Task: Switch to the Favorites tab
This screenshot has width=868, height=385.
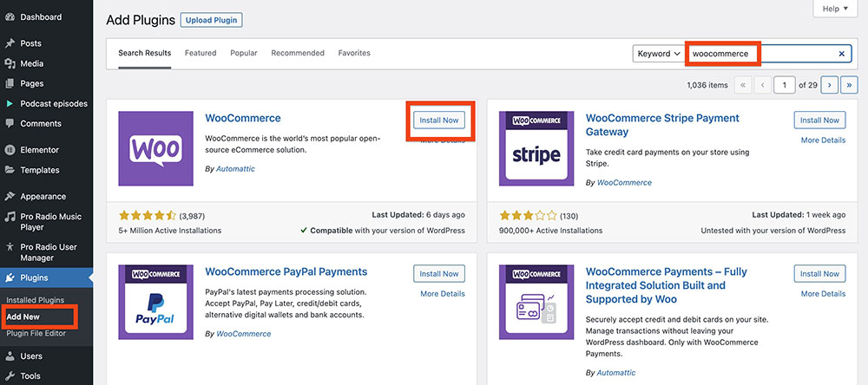Action: click(x=354, y=53)
